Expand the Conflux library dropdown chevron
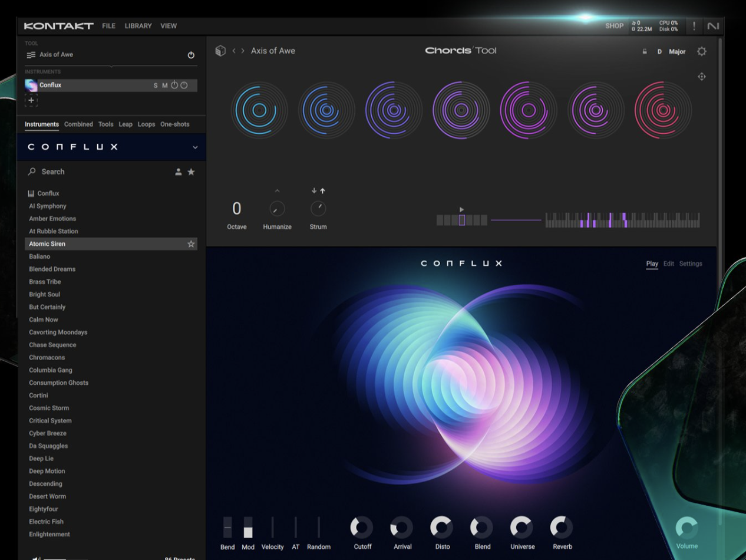This screenshot has height=560, width=746. click(x=195, y=147)
